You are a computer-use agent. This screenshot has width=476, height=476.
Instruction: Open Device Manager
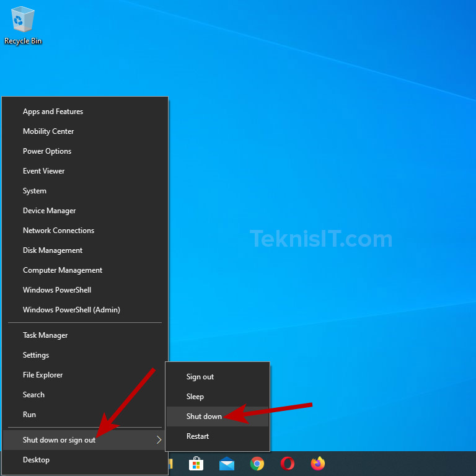point(85,211)
